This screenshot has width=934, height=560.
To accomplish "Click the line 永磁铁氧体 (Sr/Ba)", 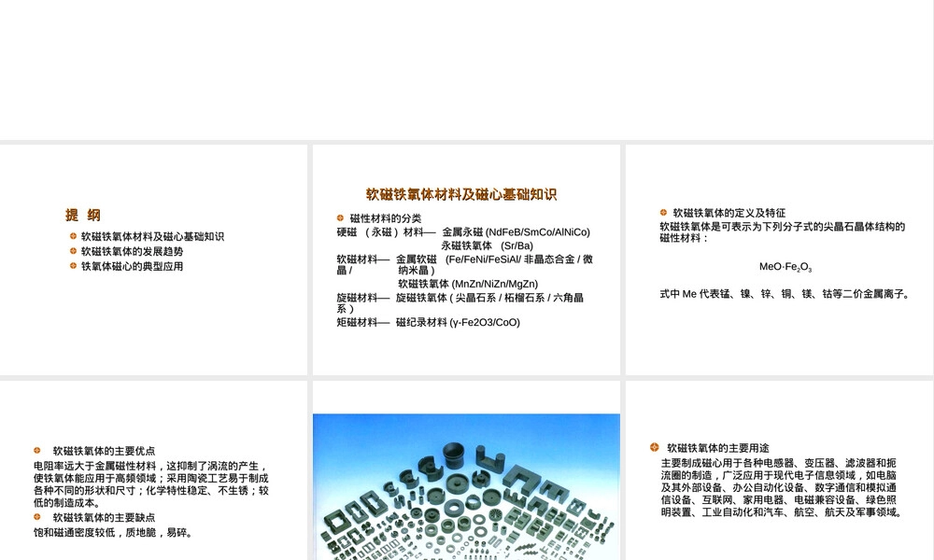I will pos(488,245).
